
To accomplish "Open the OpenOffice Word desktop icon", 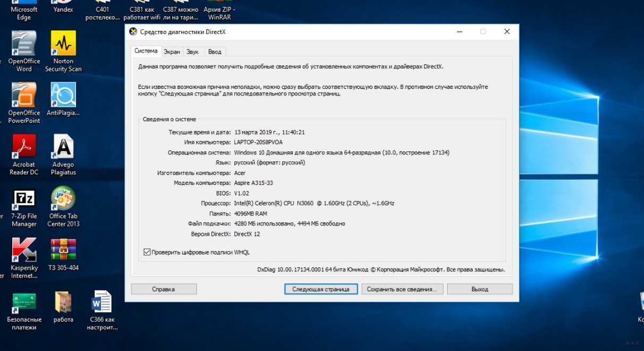I will 24,45.
